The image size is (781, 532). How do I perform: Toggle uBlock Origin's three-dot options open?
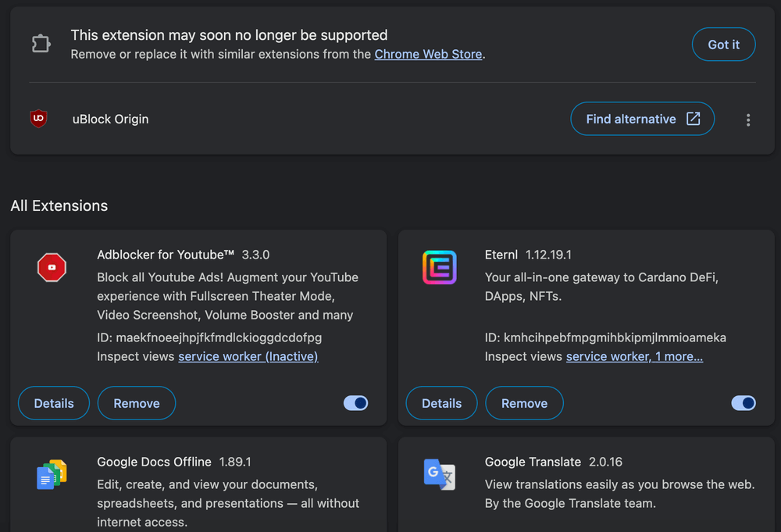(x=747, y=120)
